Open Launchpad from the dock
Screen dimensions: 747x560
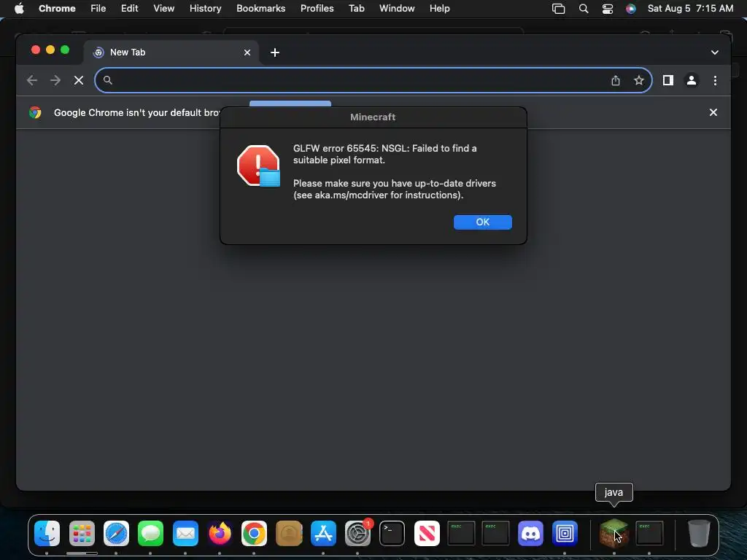click(x=82, y=533)
